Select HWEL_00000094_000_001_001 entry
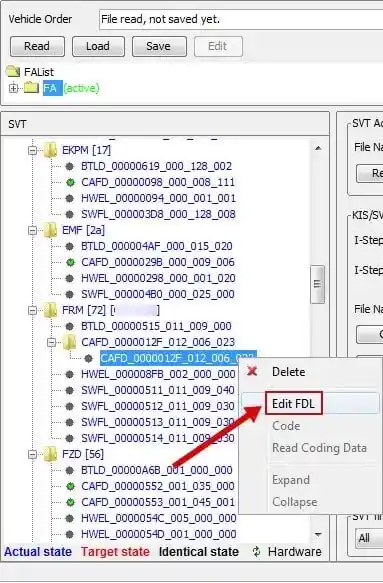The image size is (383, 583). [x=158, y=198]
